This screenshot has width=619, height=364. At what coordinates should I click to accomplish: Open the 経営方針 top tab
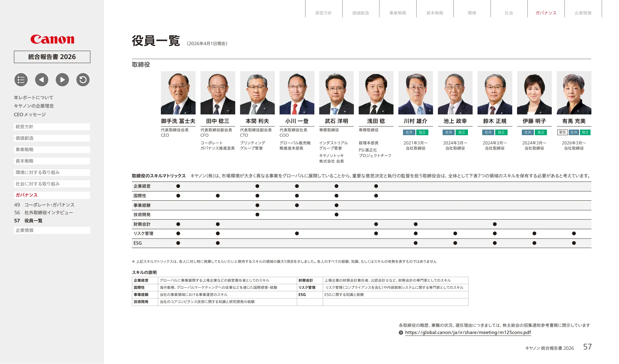(324, 13)
